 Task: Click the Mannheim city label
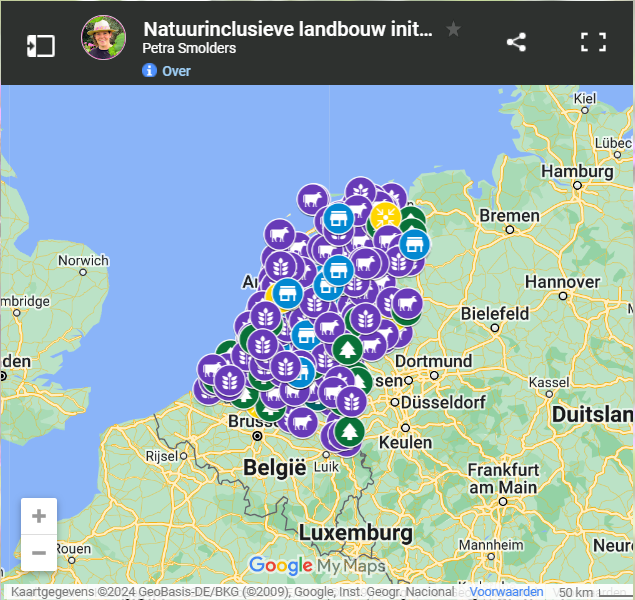(491, 545)
